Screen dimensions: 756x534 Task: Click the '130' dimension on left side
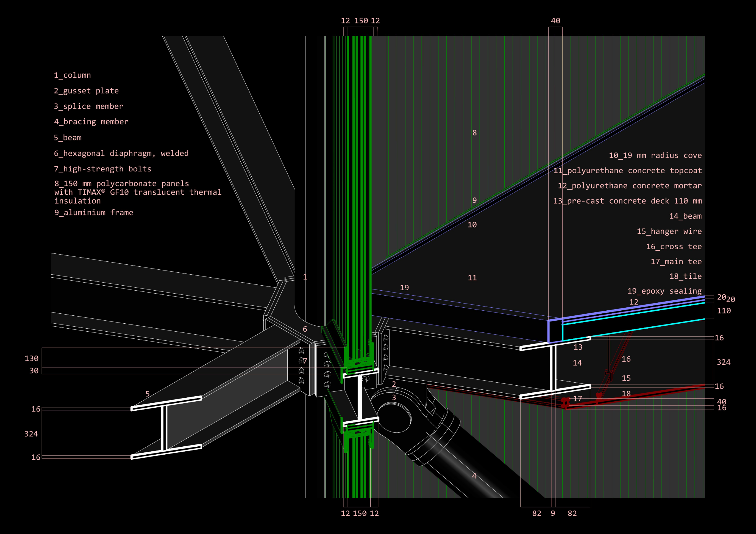(x=32, y=358)
